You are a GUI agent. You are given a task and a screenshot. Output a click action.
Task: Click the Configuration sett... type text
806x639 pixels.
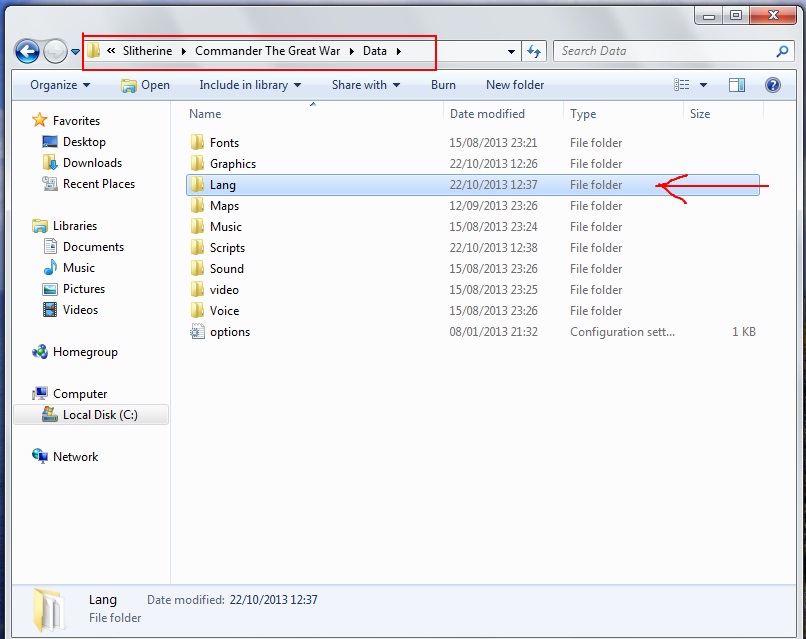(622, 332)
